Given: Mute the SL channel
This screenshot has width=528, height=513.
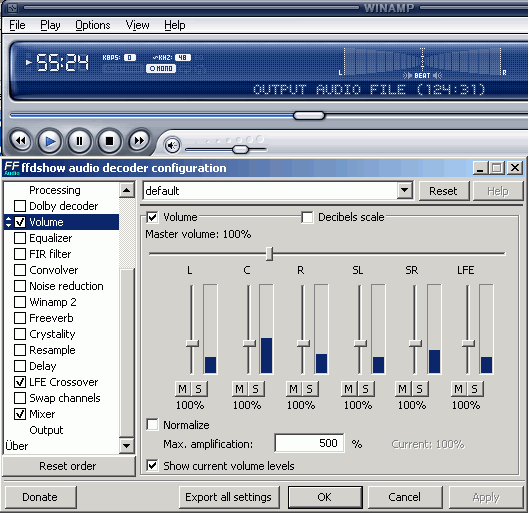Looking at the screenshot, I should [x=349, y=389].
